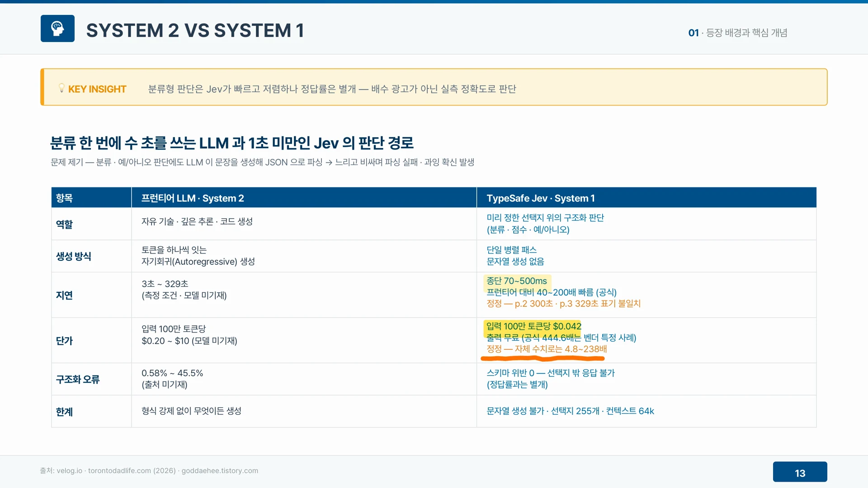The width and height of the screenshot is (868, 488).
Task: Click the subtitle starting '문제 제기 — 분류'
Action: pyautogui.click(x=262, y=162)
